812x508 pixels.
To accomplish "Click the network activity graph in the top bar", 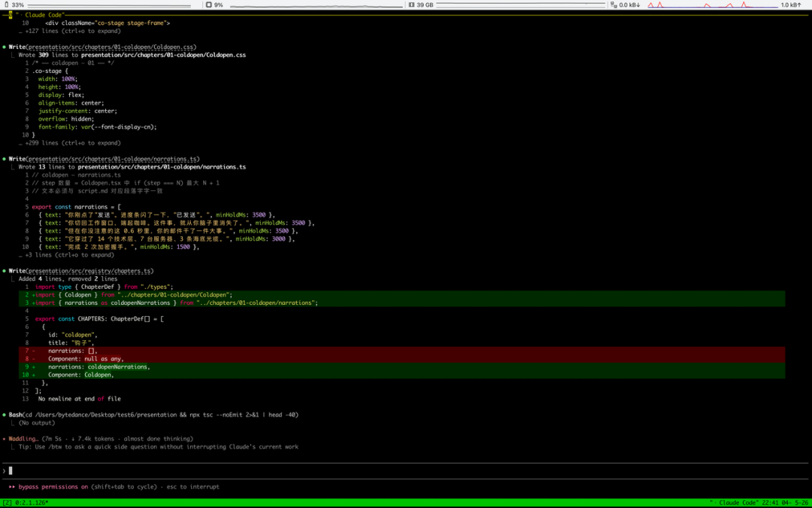I will (x=712, y=5).
